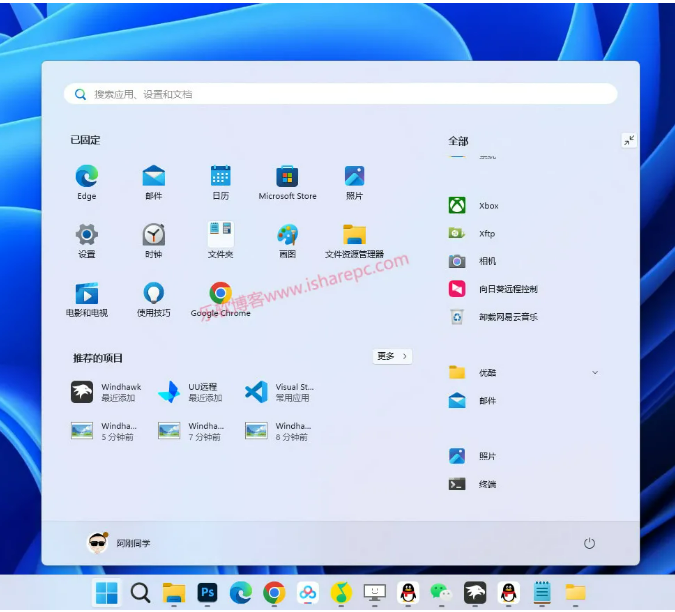Viewport: 675px width, 612px height.
Task: Click Photoshop icon on the taskbar
Action: tap(207, 593)
